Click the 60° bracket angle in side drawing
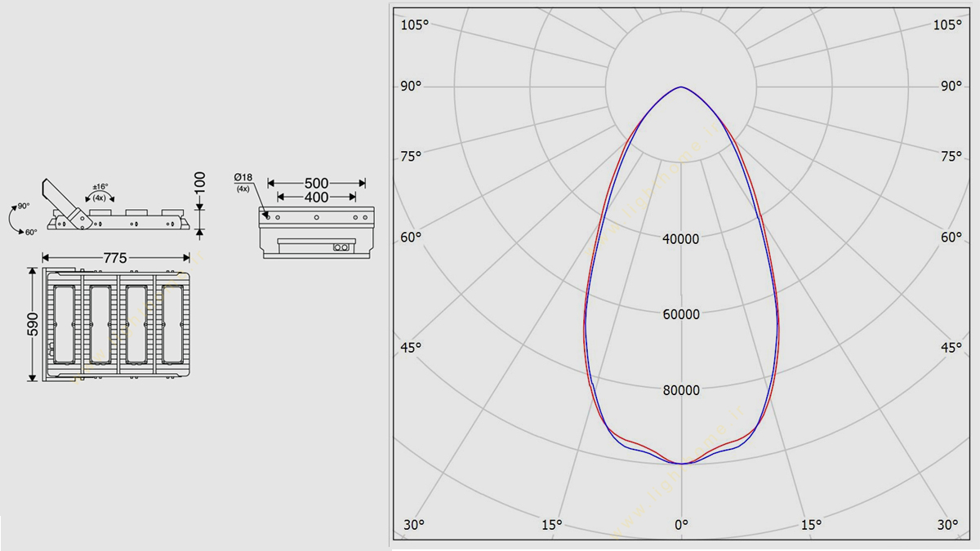The height and width of the screenshot is (551, 980). pyautogui.click(x=31, y=233)
